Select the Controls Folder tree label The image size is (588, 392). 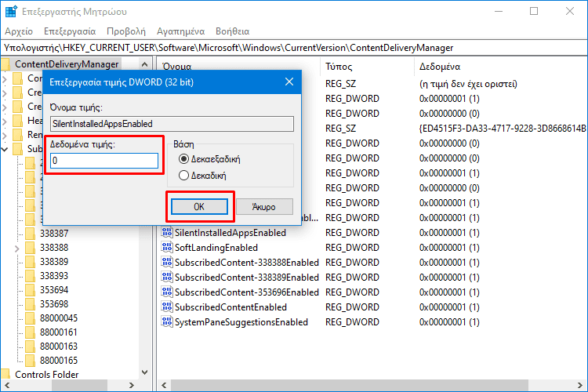pos(47,375)
